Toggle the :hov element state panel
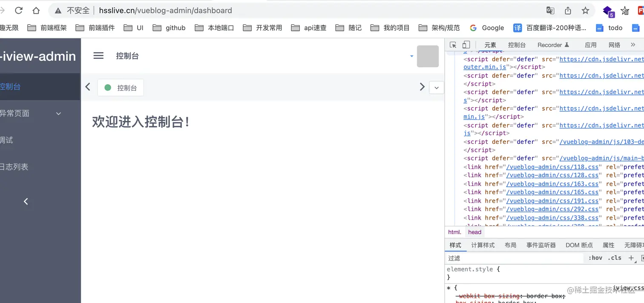 tap(595, 258)
